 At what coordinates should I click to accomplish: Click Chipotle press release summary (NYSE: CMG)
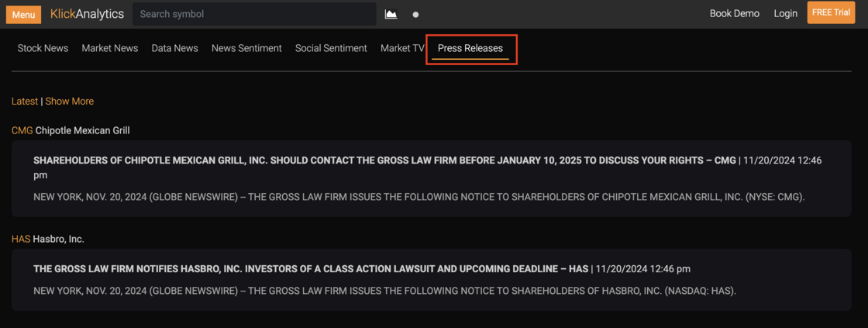(x=419, y=197)
